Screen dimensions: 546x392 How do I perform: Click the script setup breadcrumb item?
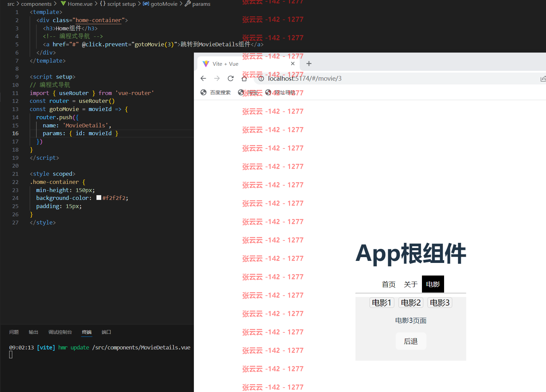coord(118,4)
